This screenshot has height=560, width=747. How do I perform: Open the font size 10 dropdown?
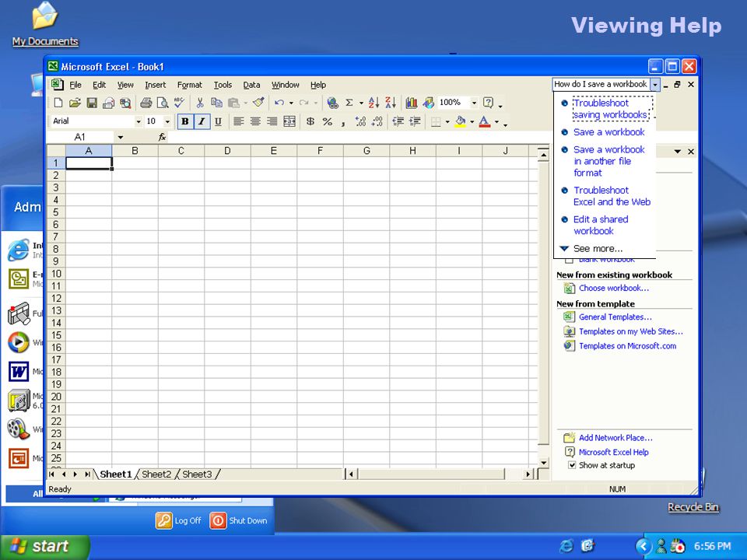pyautogui.click(x=167, y=121)
